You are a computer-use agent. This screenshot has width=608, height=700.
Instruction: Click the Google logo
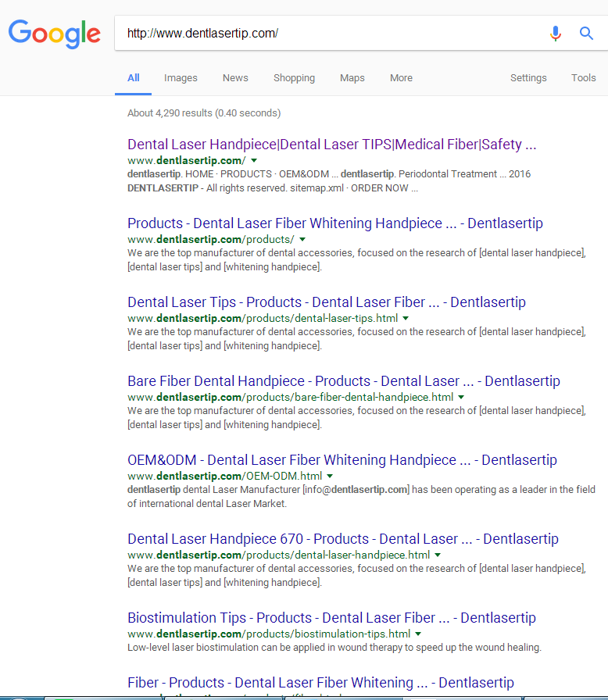coord(55,34)
